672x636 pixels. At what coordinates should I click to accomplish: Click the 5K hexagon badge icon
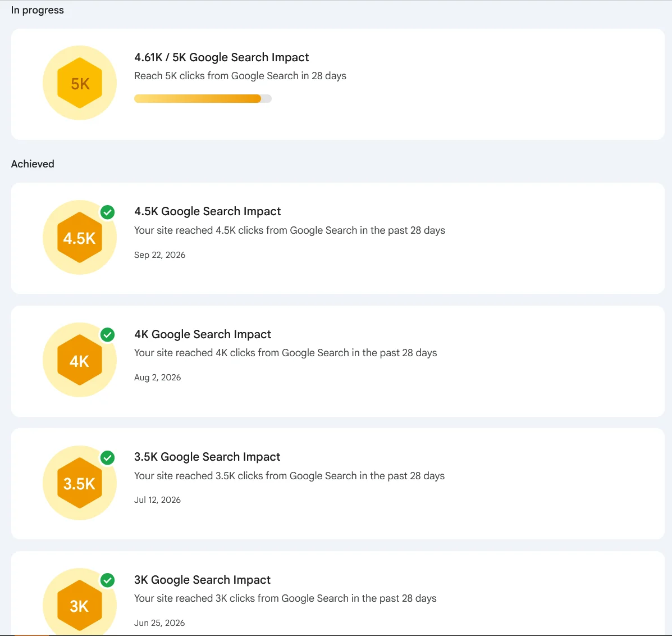click(x=80, y=83)
